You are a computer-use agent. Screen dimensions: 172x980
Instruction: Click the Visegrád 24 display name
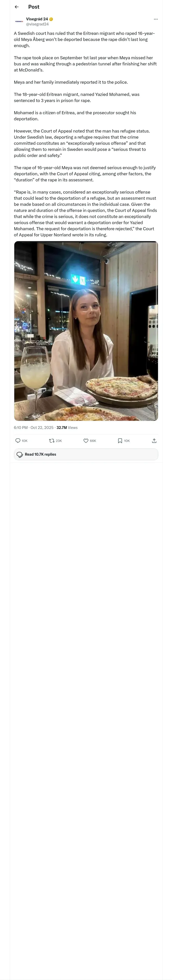pyautogui.click(x=37, y=19)
